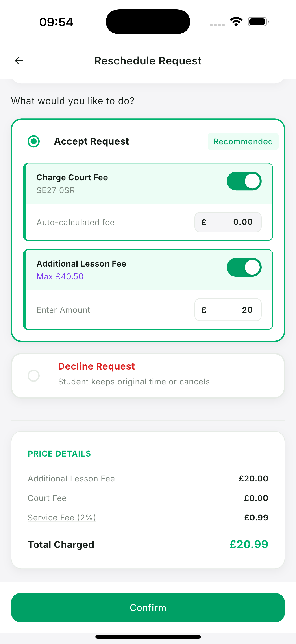Select the Decline Request radio button
This screenshot has height=644, width=296.
(x=34, y=375)
